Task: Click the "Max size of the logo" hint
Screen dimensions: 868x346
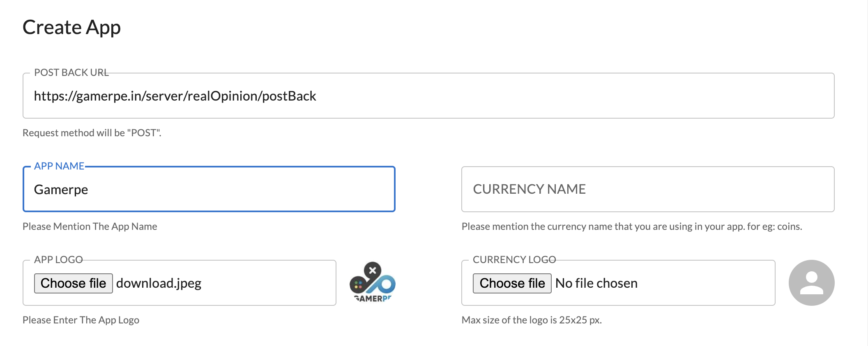Action: pyautogui.click(x=532, y=320)
